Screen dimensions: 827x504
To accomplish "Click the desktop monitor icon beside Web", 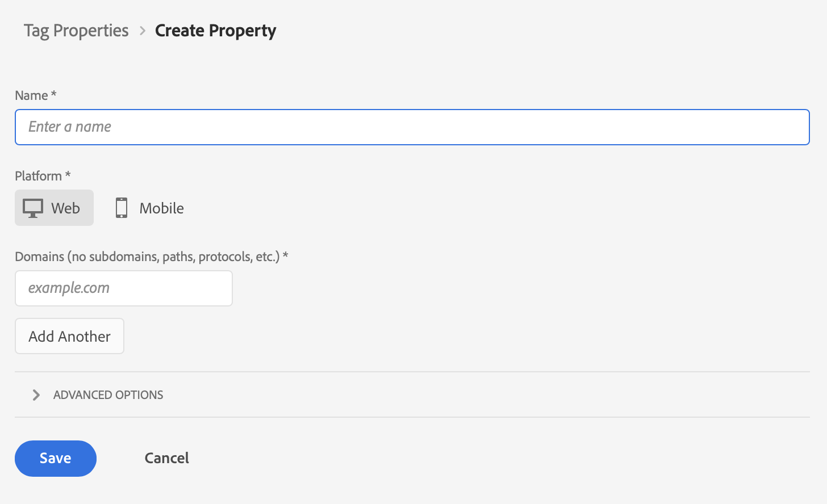I will tap(33, 208).
